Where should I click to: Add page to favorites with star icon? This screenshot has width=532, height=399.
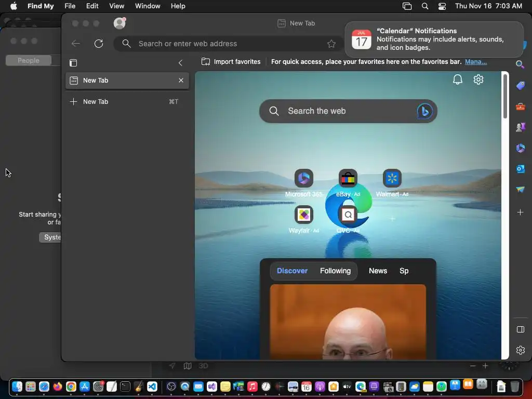pyautogui.click(x=331, y=44)
